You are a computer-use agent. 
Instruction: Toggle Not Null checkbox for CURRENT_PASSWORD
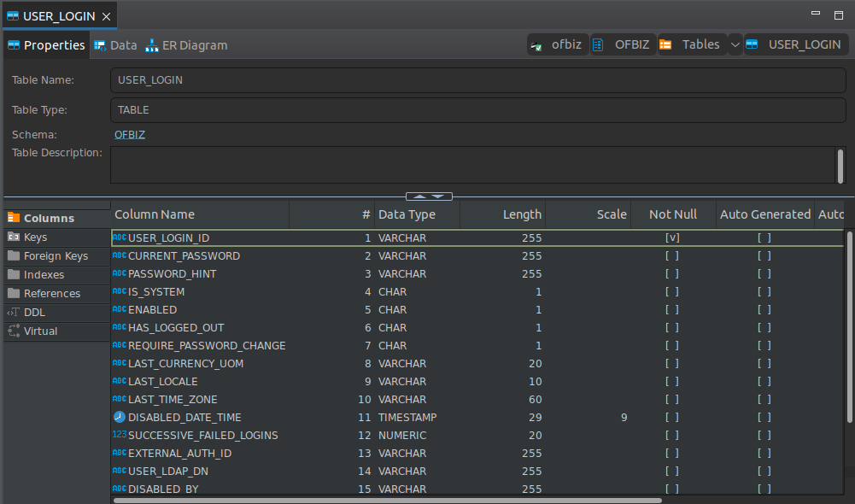pyautogui.click(x=672, y=256)
